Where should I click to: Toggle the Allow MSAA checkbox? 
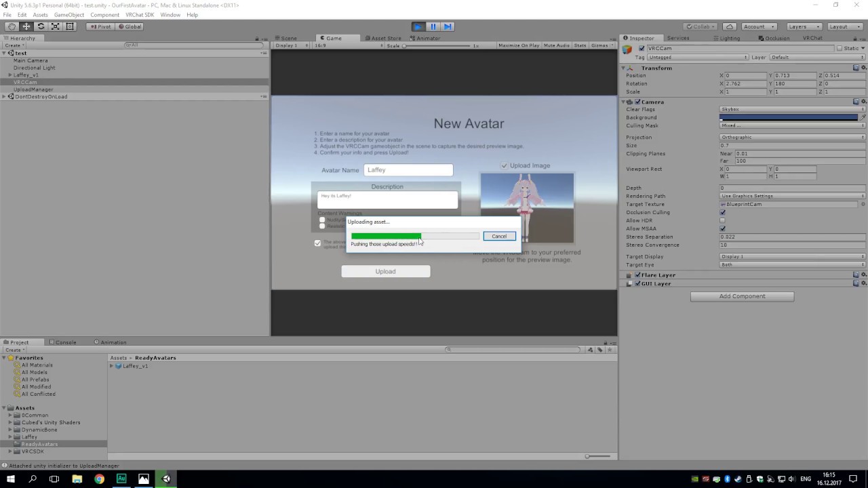click(x=722, y=228)
